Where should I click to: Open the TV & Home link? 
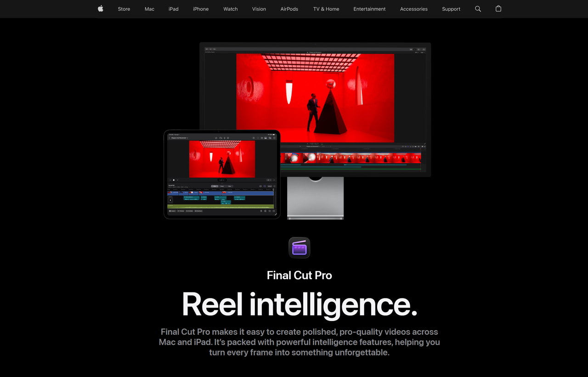pyautogui.click(x=326, y=9)
